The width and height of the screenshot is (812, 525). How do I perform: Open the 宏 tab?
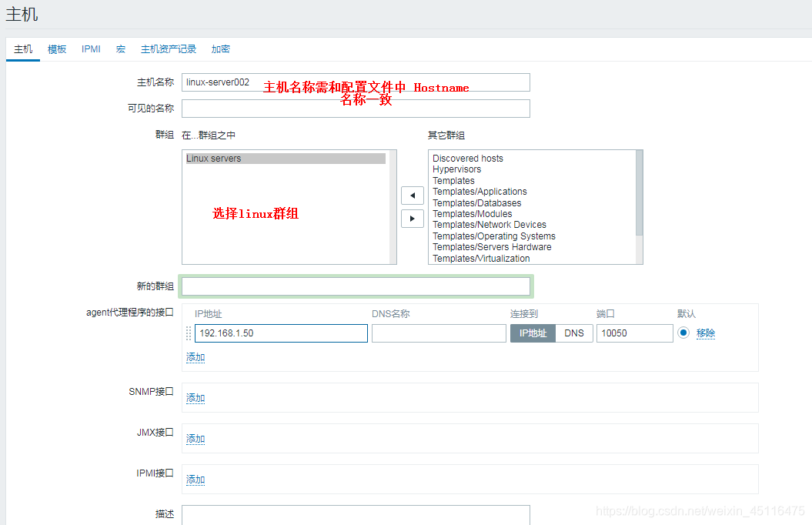(121, 49)
